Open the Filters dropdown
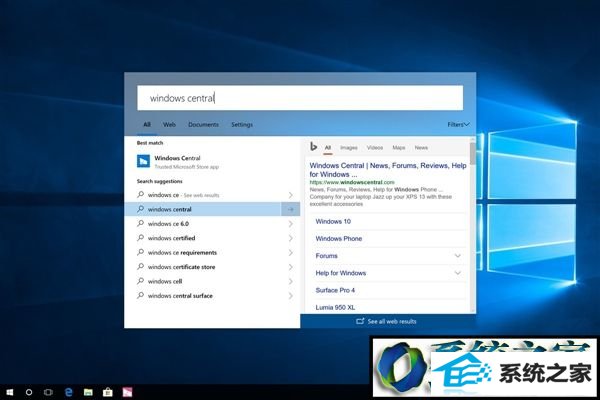The image size is (600, 400). point(458,124)
